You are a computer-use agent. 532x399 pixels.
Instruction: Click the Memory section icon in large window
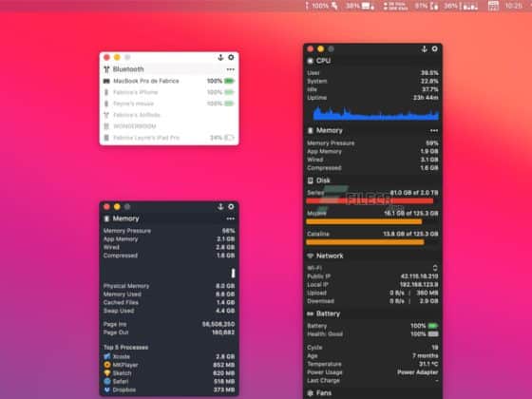[310, 131]
